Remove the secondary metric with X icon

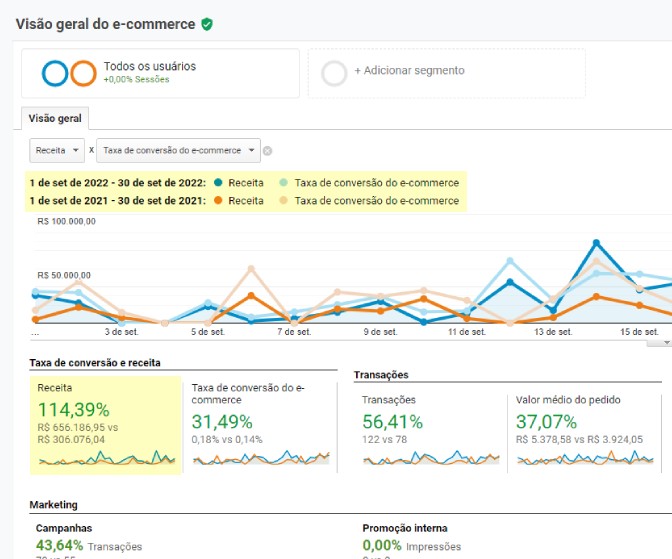[267, 151]
